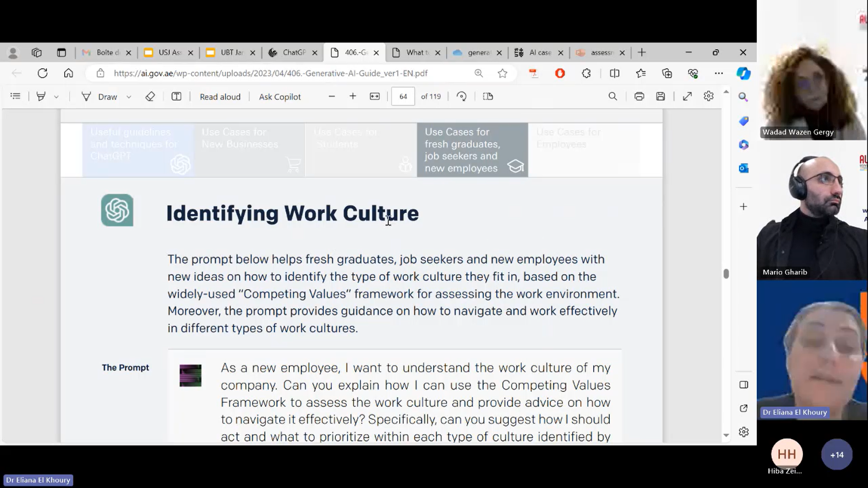Select the PDF highlight tool
The image size is (868, 488).
coord(41,96)
